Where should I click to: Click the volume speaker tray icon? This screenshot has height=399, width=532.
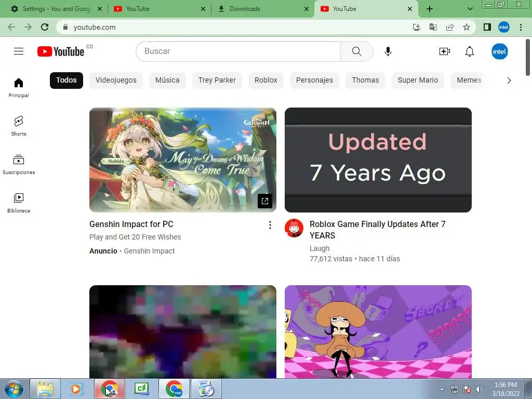coord(479,389)
